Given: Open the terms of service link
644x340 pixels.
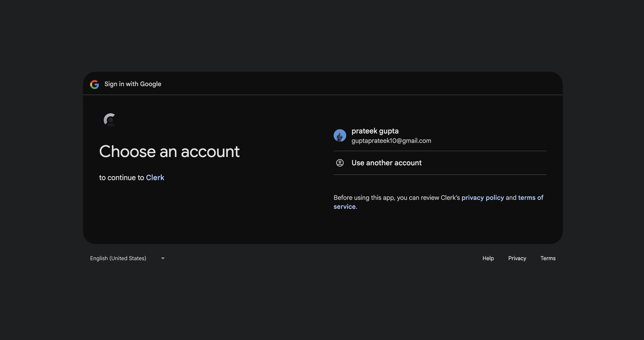Looking at the screenshot, I should pos(531,198).
